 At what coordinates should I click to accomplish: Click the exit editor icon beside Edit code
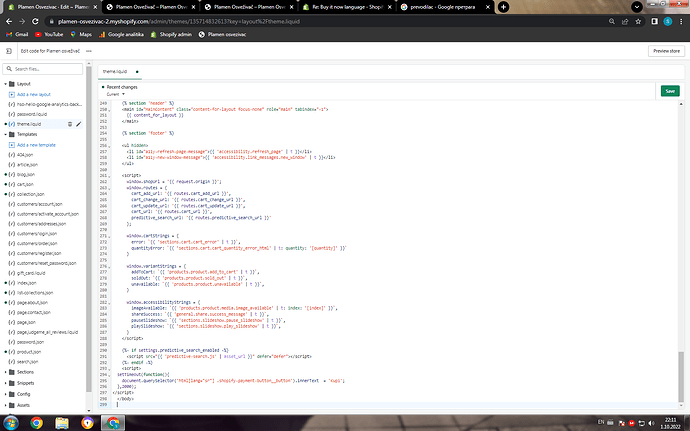coord(7,50)
